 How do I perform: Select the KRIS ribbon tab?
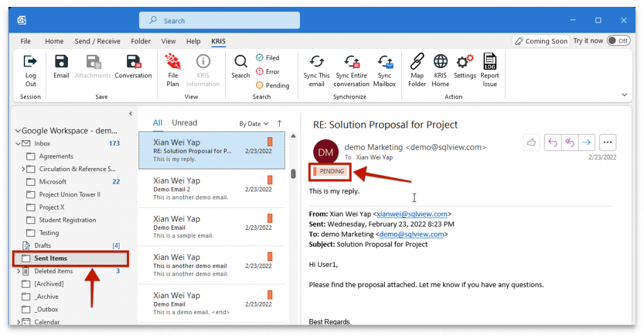point(218,41)
